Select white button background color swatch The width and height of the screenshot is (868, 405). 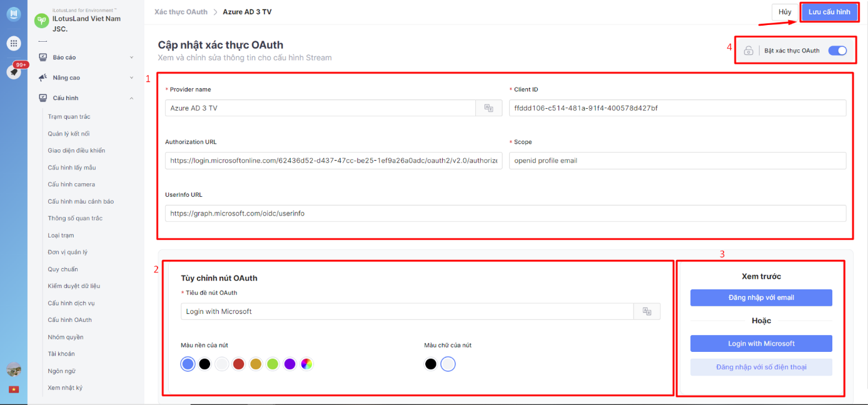point(221,364)
